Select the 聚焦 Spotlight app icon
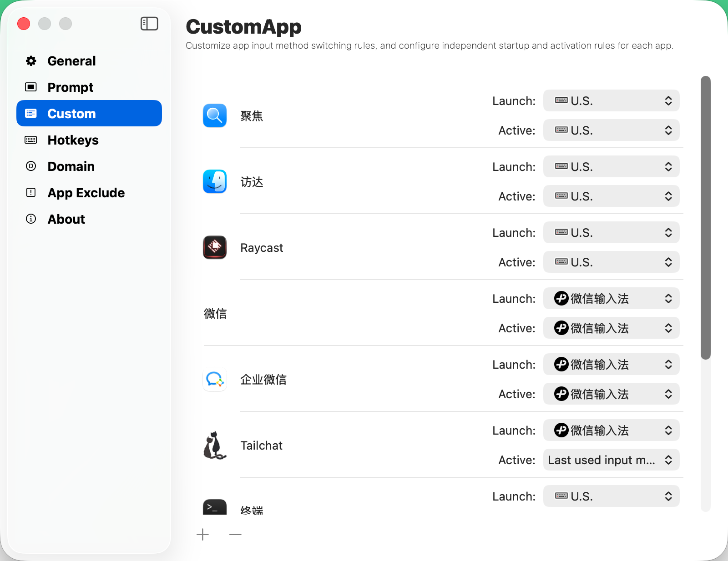728x561 pixels. pos(215,115)
